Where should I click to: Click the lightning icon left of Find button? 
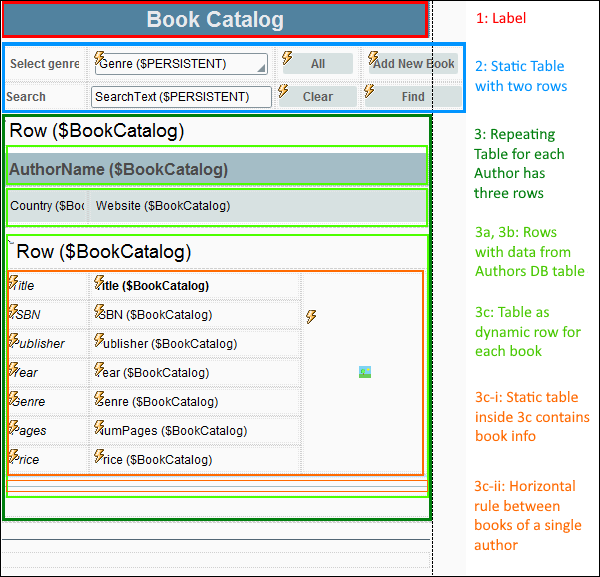(370, 91)
